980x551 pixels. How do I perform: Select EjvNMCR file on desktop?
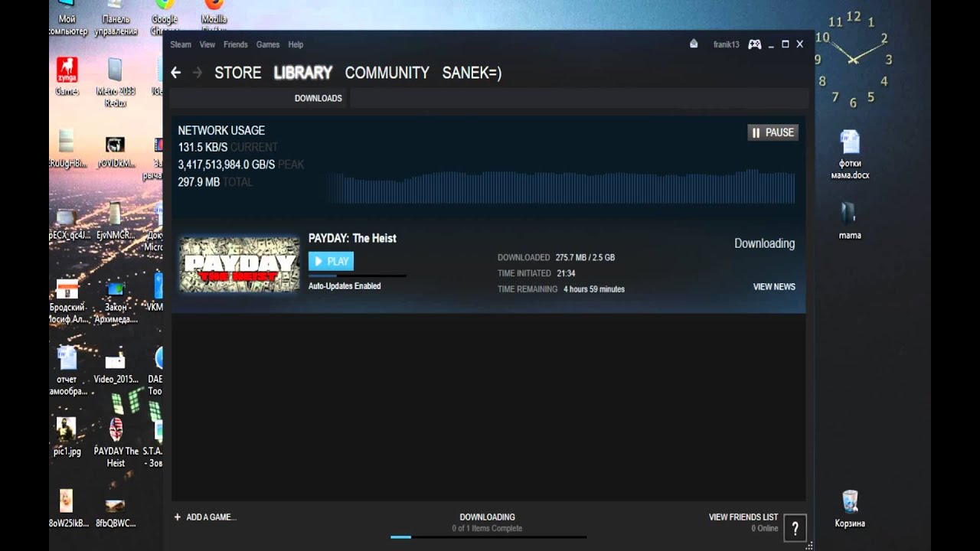[x=116, y=220]
